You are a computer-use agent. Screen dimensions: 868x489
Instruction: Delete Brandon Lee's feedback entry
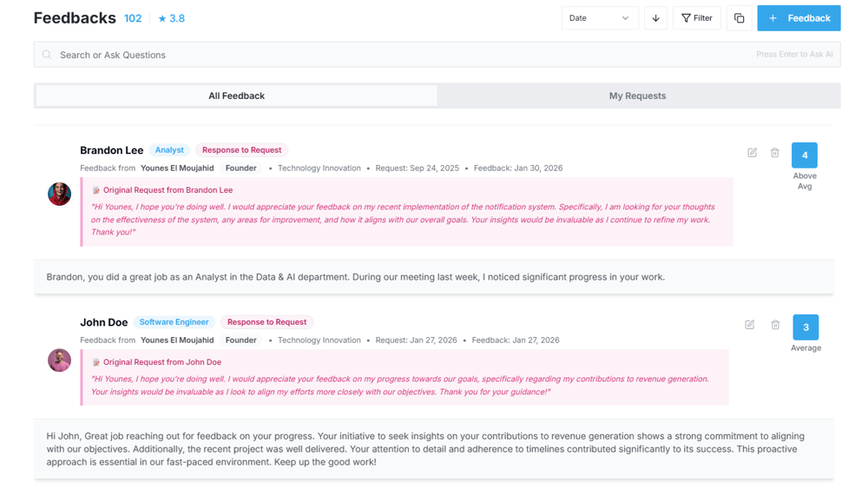[x=775, y=153]
